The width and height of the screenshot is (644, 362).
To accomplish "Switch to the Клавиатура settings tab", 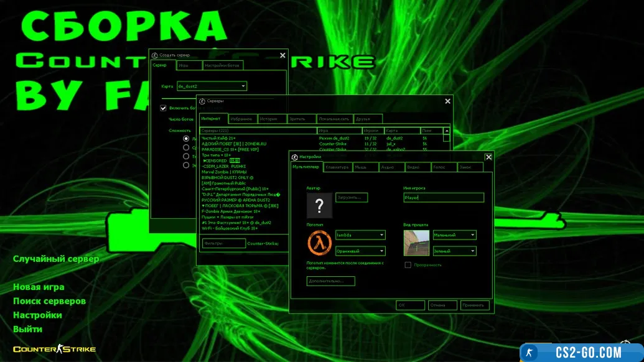I will coord(337,167).
